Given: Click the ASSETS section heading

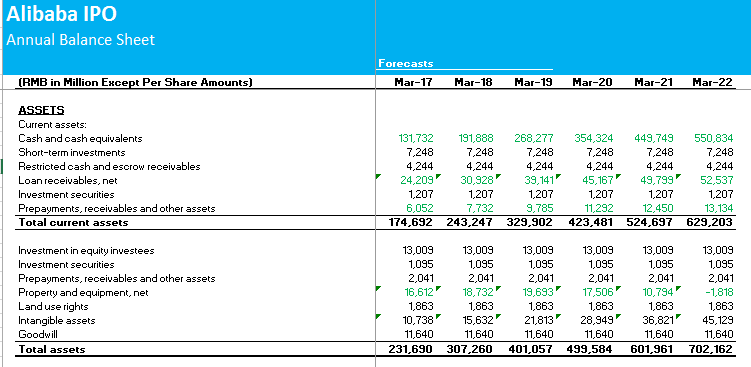Looking at the screenshot, I should point(41,110).
